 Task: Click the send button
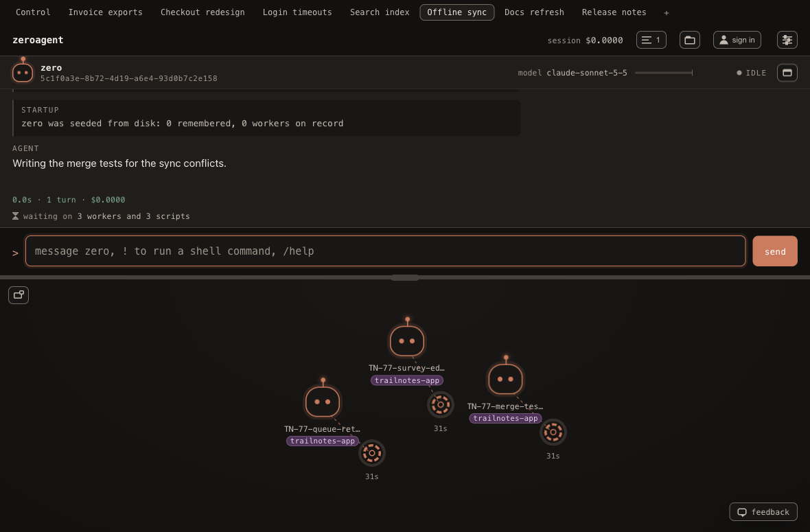pyautogui.click(x=775, y=251)
